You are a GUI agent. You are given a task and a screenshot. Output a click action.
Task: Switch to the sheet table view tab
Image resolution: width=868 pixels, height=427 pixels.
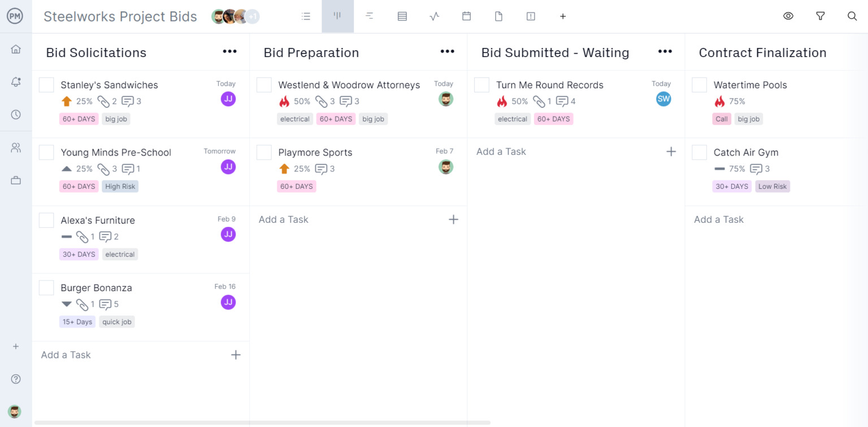tap(402, 16)
